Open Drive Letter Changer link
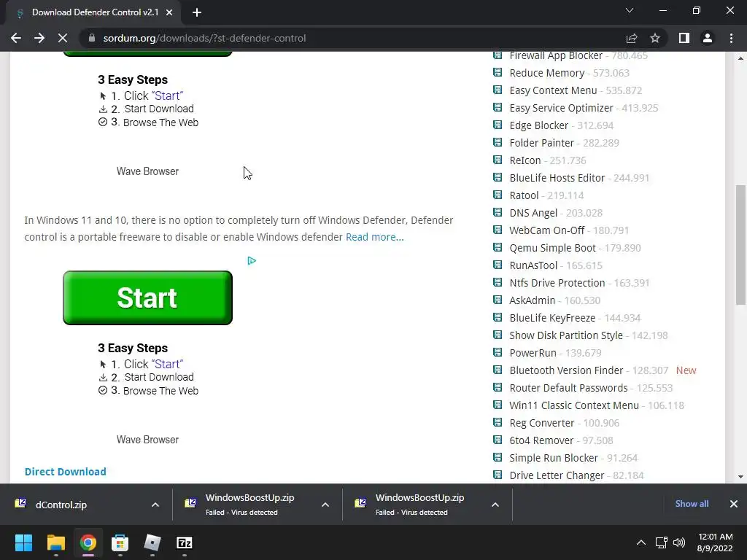This screenshot has height=560, width=747. (x=557, y=475)
